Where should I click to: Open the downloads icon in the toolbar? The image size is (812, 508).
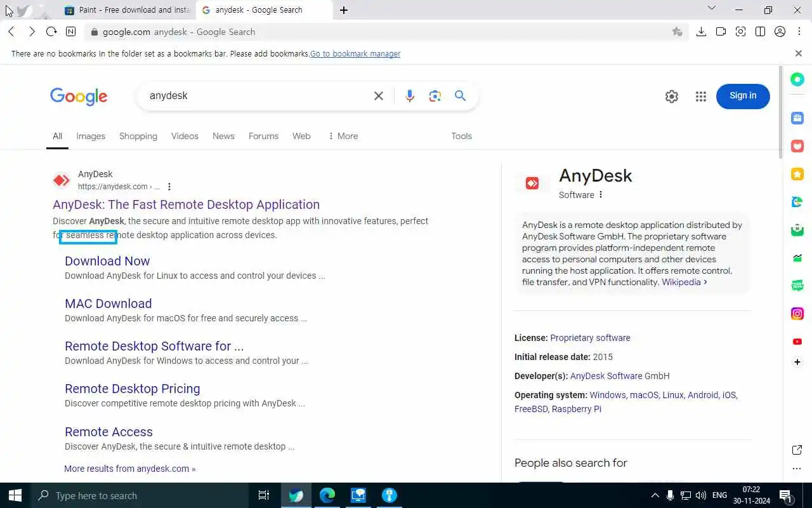coord(701,32)
